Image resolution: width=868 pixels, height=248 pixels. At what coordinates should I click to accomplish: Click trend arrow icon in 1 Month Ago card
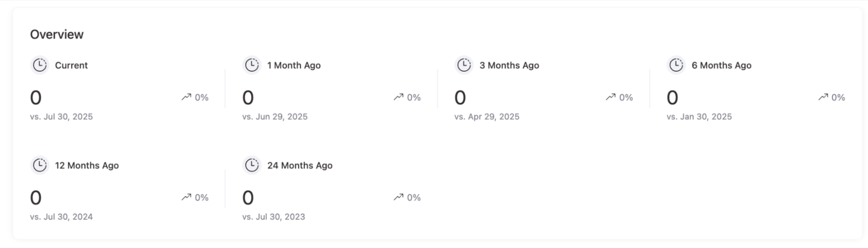399,97
